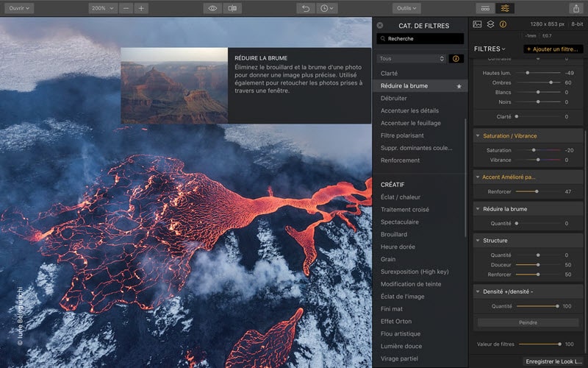Click the eye preview icon in toolbar
The width and height of the screenshot is (588, 368).
pyautogui.click(x=212, y=8)
